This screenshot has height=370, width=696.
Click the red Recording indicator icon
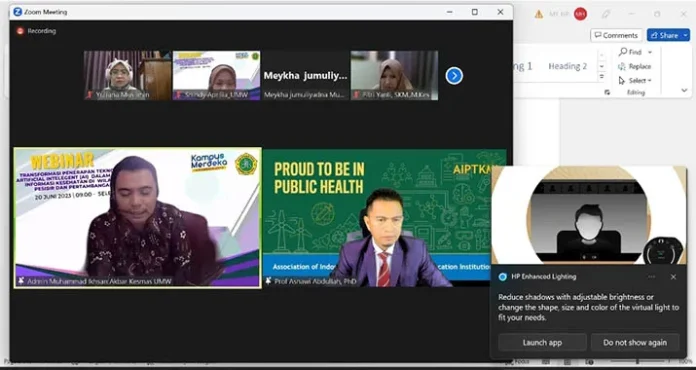20,31
